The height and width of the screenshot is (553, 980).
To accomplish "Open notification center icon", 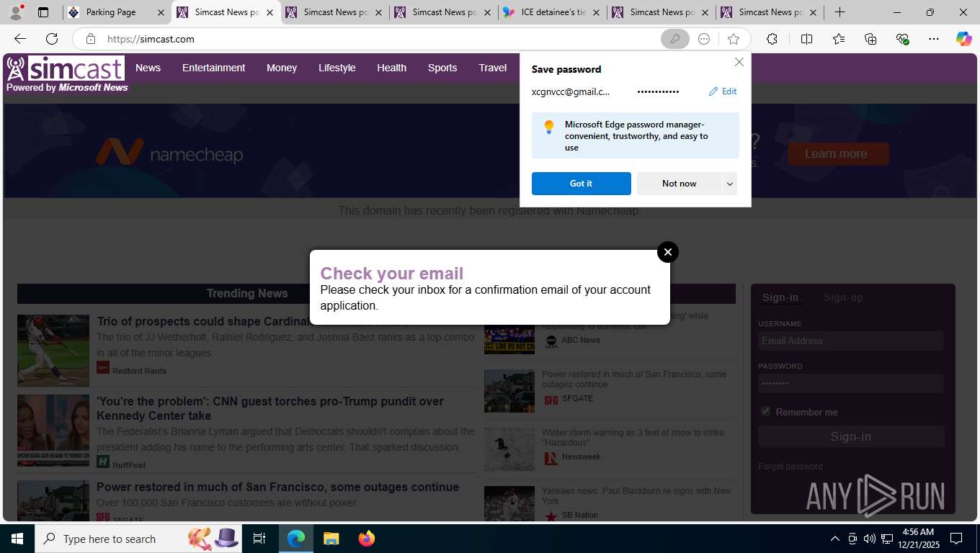I will pyautogui.click(x=956, y=539).
